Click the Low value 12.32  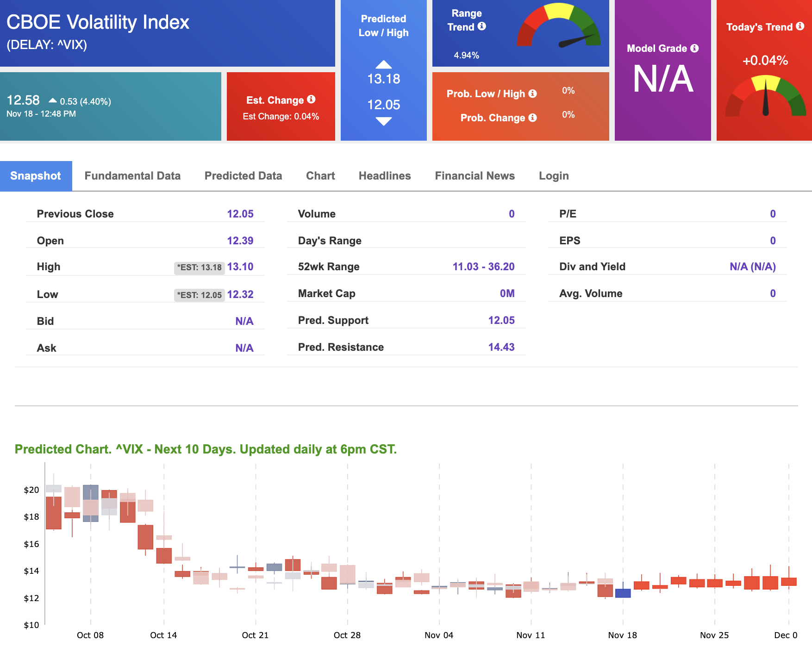240,294
